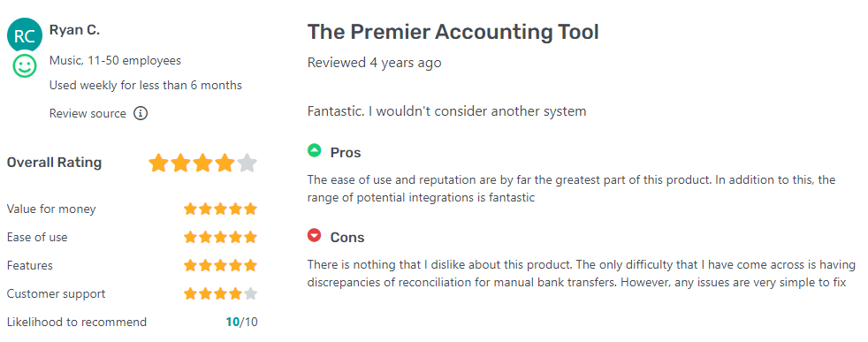Click the green smiley face icon
Image resolution: width=868 pixels, height=342 pixels.
coord(25,66)
